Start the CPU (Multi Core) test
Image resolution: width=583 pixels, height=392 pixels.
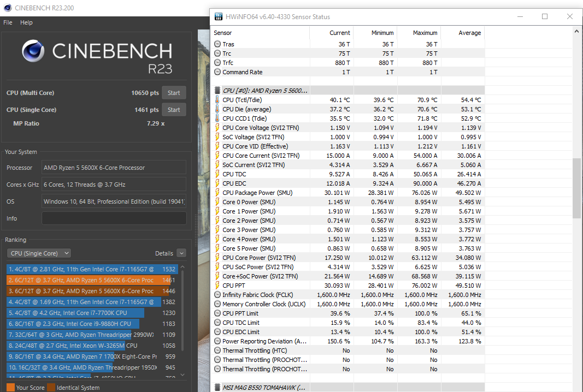coord(174,93)
